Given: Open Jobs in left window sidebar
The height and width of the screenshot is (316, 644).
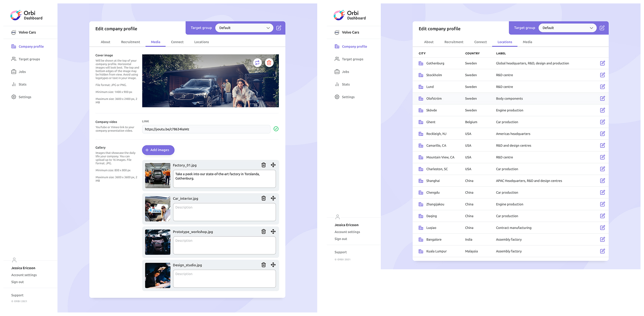Looking at the screenshot, I should (19, 72).
